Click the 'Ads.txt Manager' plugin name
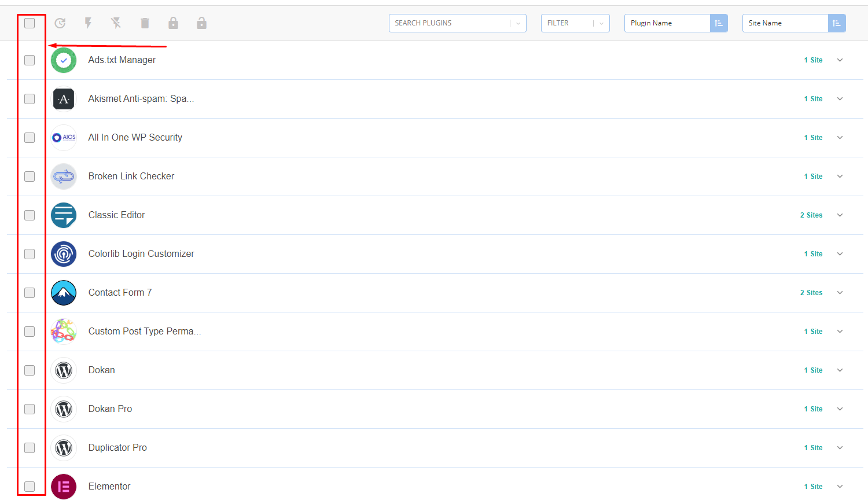 [x=122, y=60]
